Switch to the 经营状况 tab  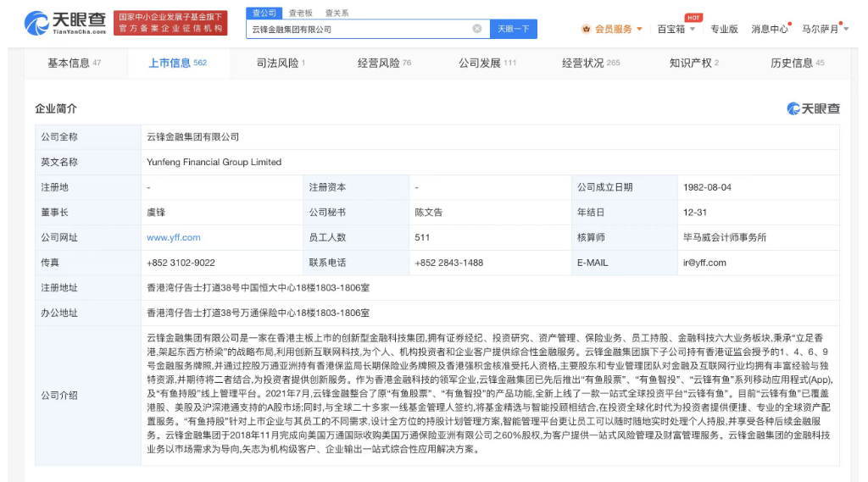591,63
